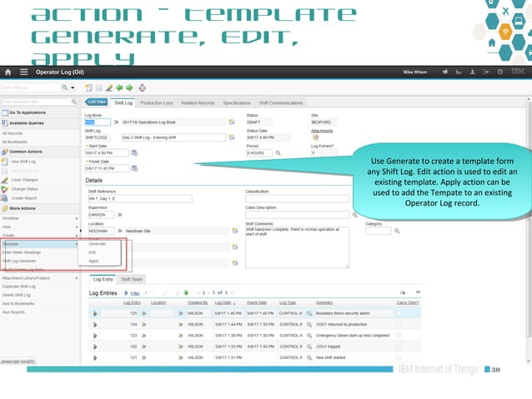Toggle Carry Over checkbox for entry 123
The height and width of the screenshot is (399, 532).
point(399,336)
